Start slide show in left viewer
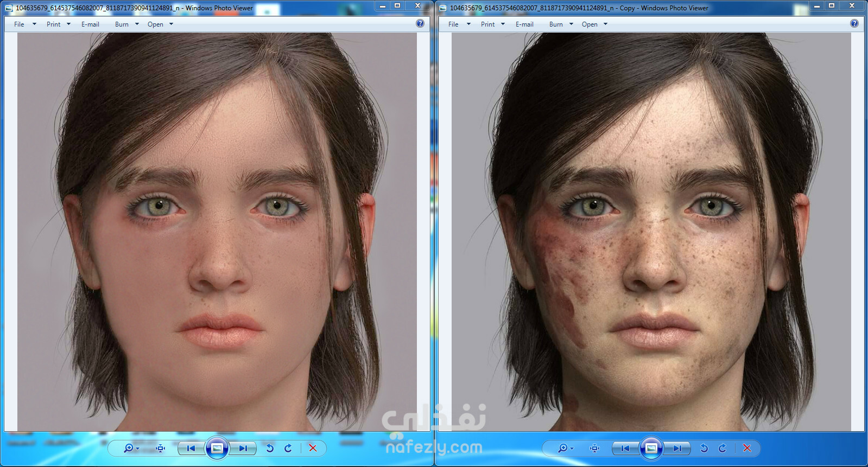 coord(217,448)
